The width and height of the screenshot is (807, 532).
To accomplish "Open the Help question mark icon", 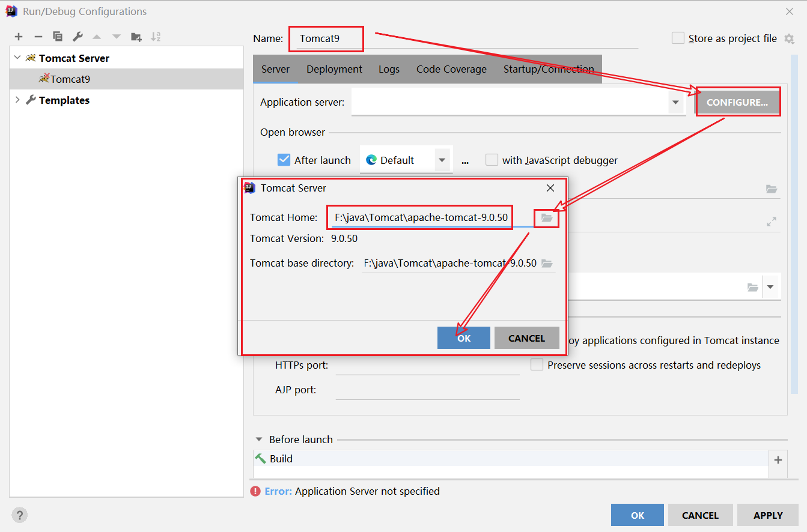I will click(x=19, y=515).
